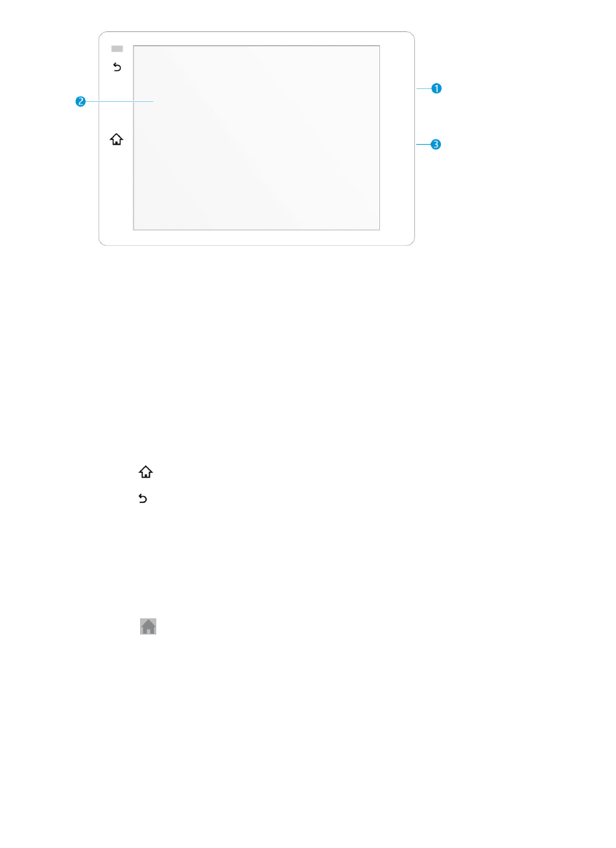This screenshot has height=848, width=616.
Task: Tap the back arrow on the control panel
Action: click(x=117, y=67)
